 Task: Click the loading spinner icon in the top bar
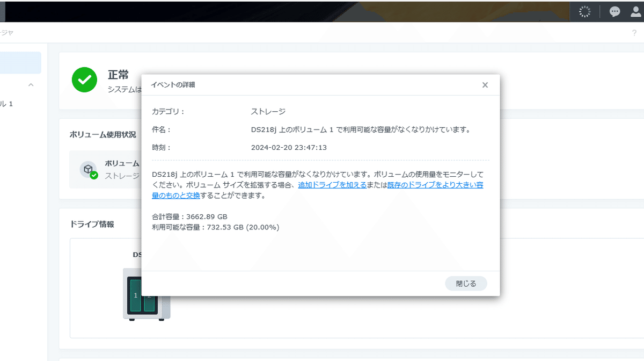(x=585, y=11)
